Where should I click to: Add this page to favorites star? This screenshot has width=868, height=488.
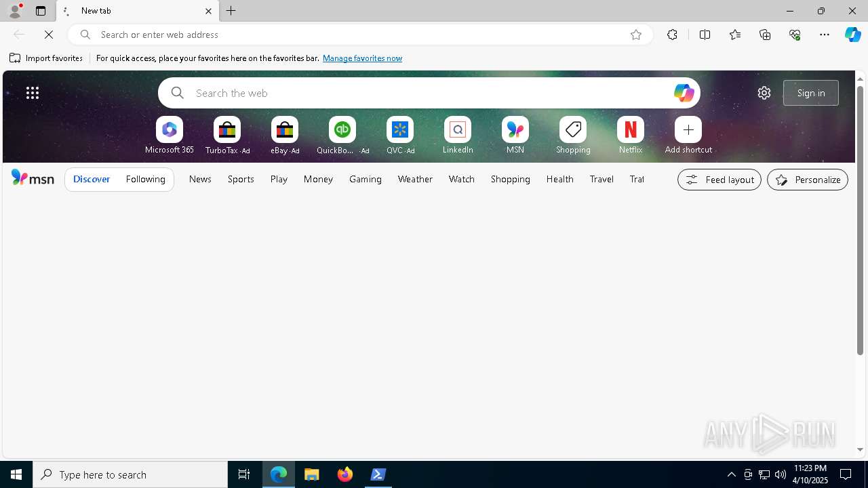pos(636,35)
